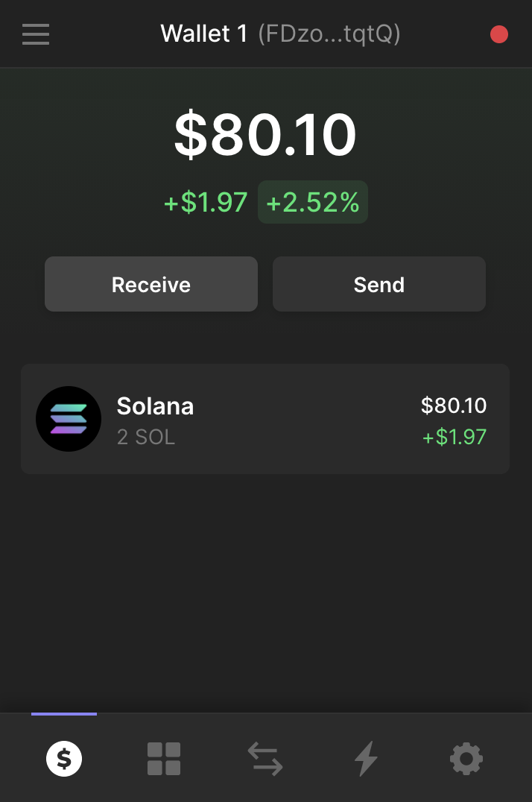Click the Receive button
The image size is (532, 802).
tap(151, 284)
